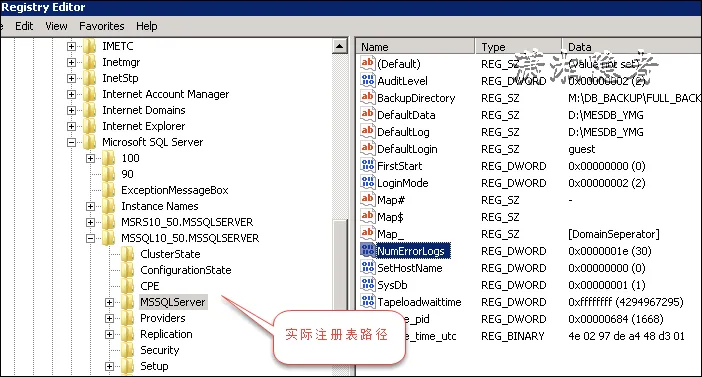Image resolution: width=702 pixels, height=377 pixels.
Task: Expand the InetStp key
Action: (x=71, y=78)
